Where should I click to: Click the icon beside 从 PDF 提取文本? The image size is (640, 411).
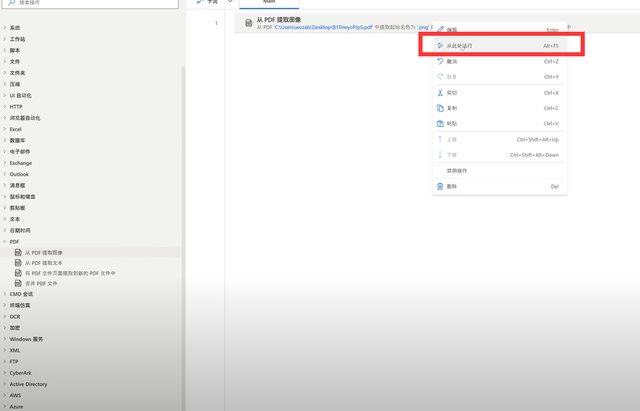pyautogui.click(x=18, y=263)
